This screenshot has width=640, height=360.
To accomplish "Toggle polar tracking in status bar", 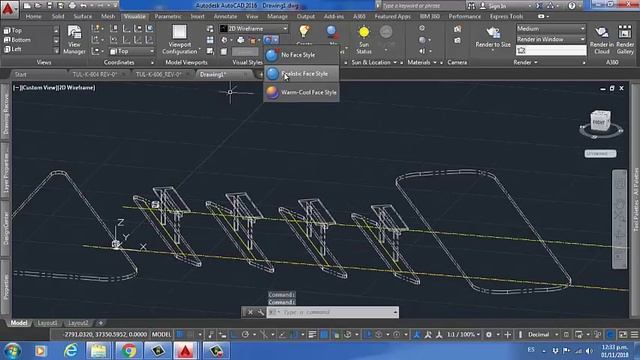I will pos(245,335).
